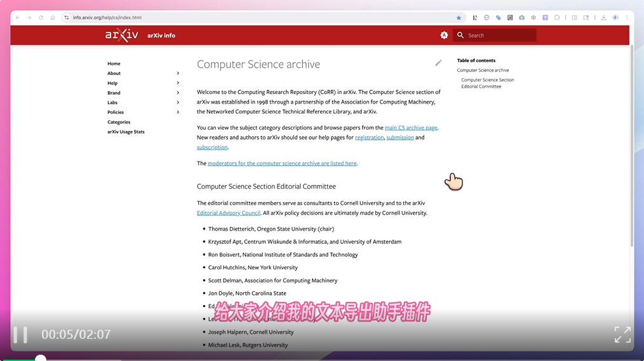Select Brand in the sidebar

click(114, 93)
